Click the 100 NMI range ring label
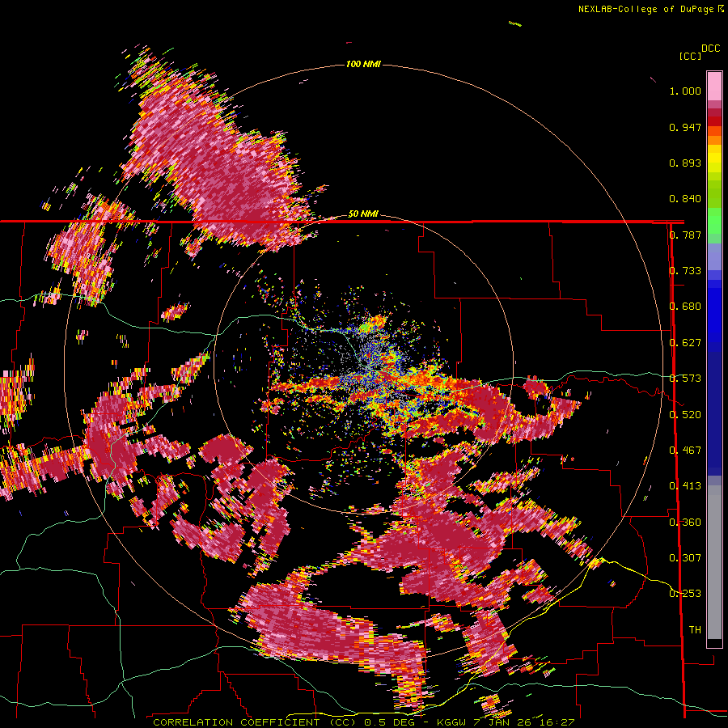Screen dimensions: 728x728 pos(363,64)
